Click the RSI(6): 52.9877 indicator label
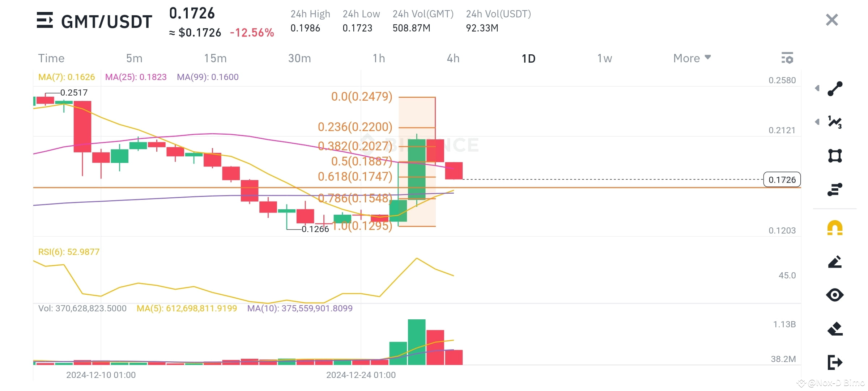Screen dimensions: 868x391 tap(69, 252)
